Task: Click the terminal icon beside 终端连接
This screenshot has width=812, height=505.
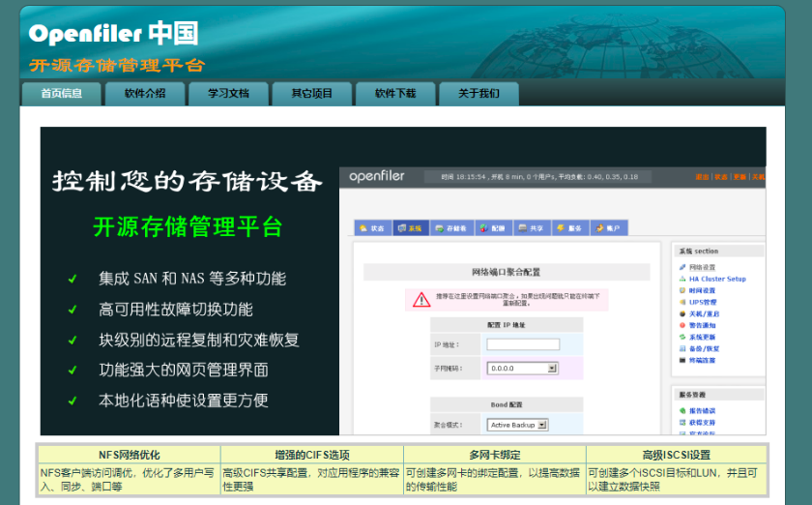Action: click(682, 360)
